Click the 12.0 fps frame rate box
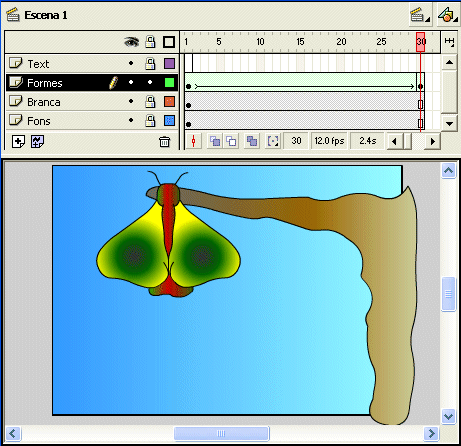The image size is (461, 446). [x=329, y=141]
